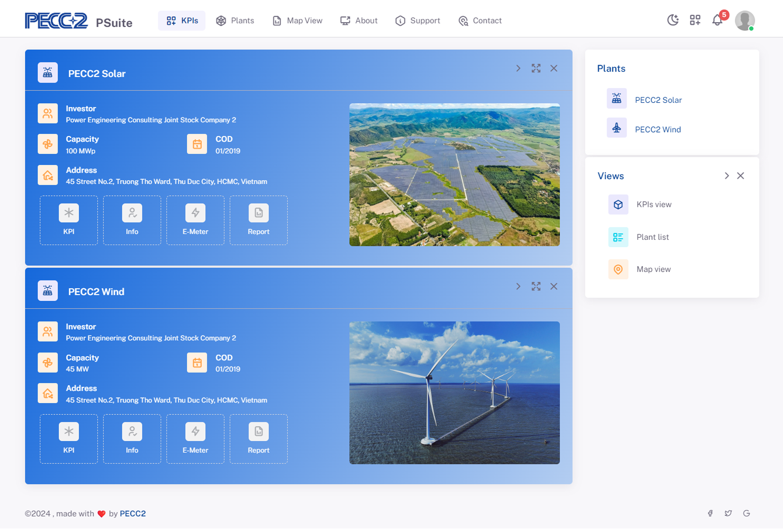The width and height of the screenshot is (783, 532).
Task: Switch to the Map View tab
Action: tap(297, 20)
